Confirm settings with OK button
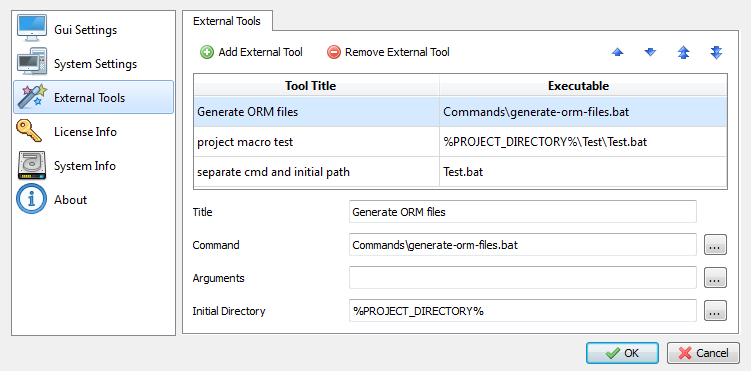 coord(622,353)
